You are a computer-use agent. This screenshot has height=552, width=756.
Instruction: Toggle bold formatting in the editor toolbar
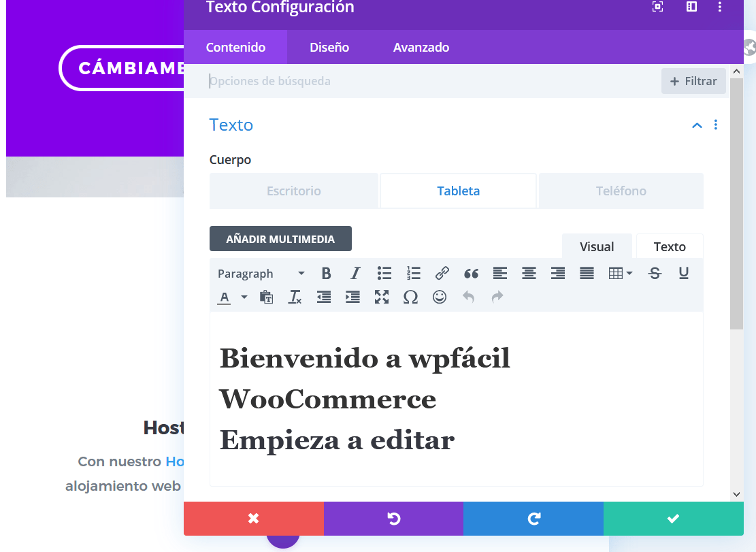[x=326, y=274]
